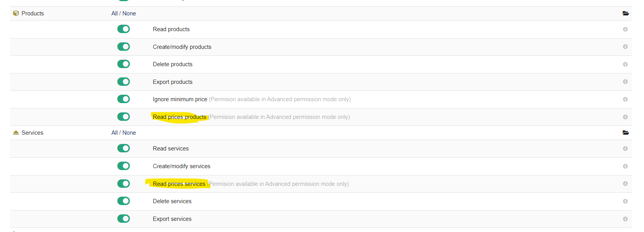Click the info icon next to Read products
The width and height of the screenshot is (644, 232).
coord(626,29)
